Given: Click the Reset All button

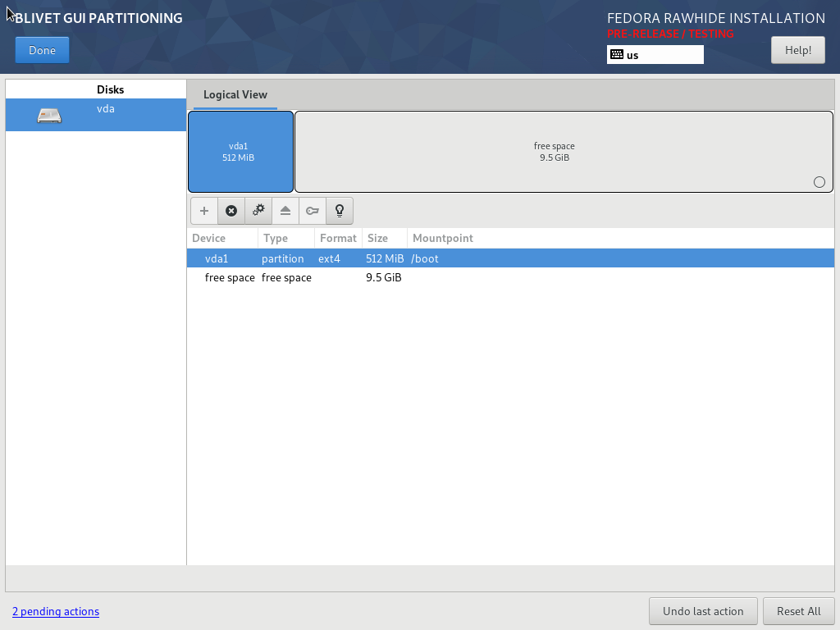Looking at the screenshot, I should click(x=798, y=611).
